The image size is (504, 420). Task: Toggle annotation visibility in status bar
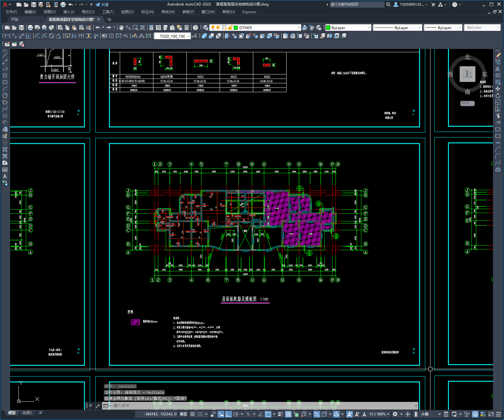(350, 414)
